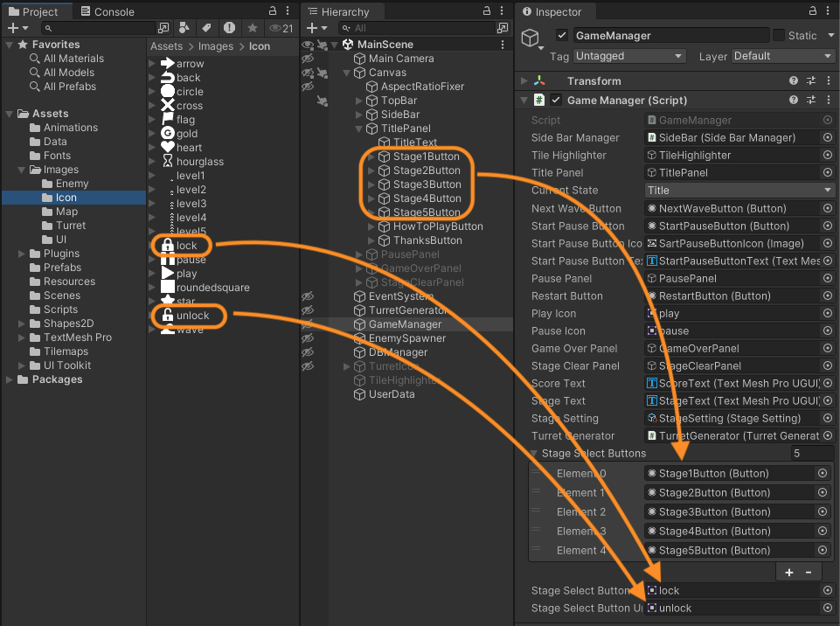Open help for the Game Manager script

tap(794, 101)
